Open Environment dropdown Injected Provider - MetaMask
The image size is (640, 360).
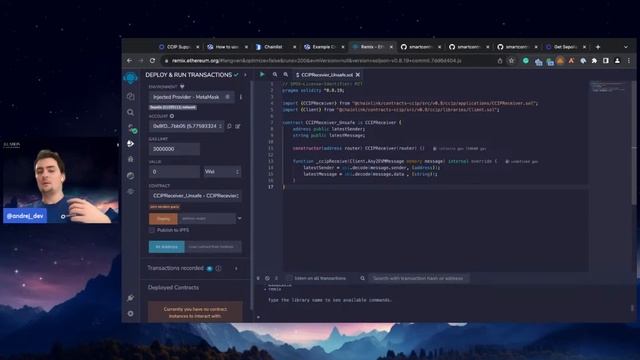click(191, 97)
